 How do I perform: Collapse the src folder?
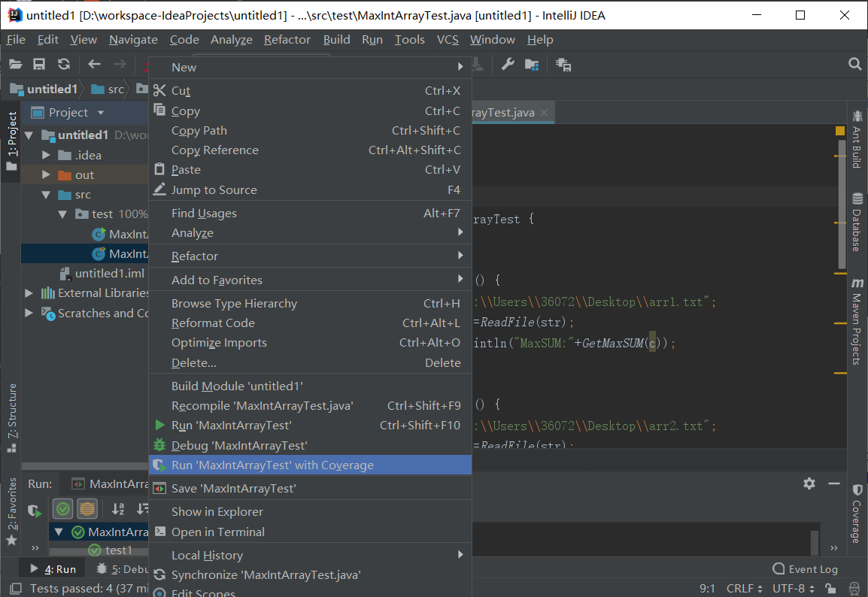(47, 195)
